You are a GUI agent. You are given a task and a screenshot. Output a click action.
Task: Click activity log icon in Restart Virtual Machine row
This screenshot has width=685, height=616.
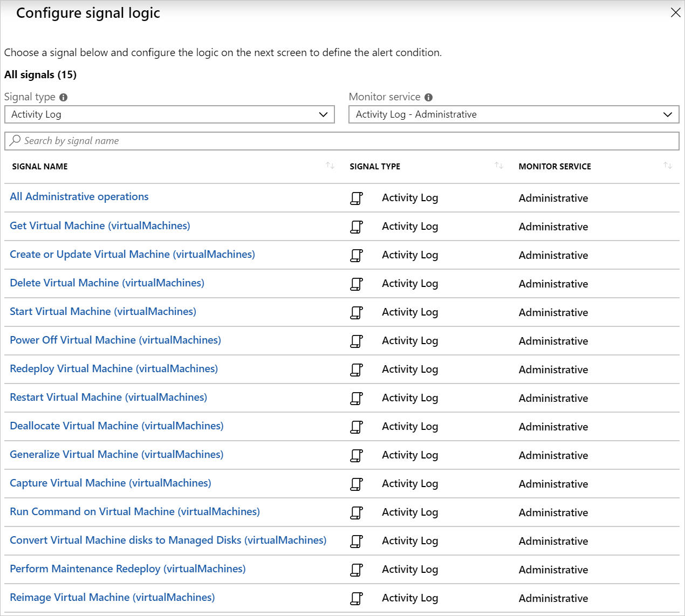(x=357, y=399)
